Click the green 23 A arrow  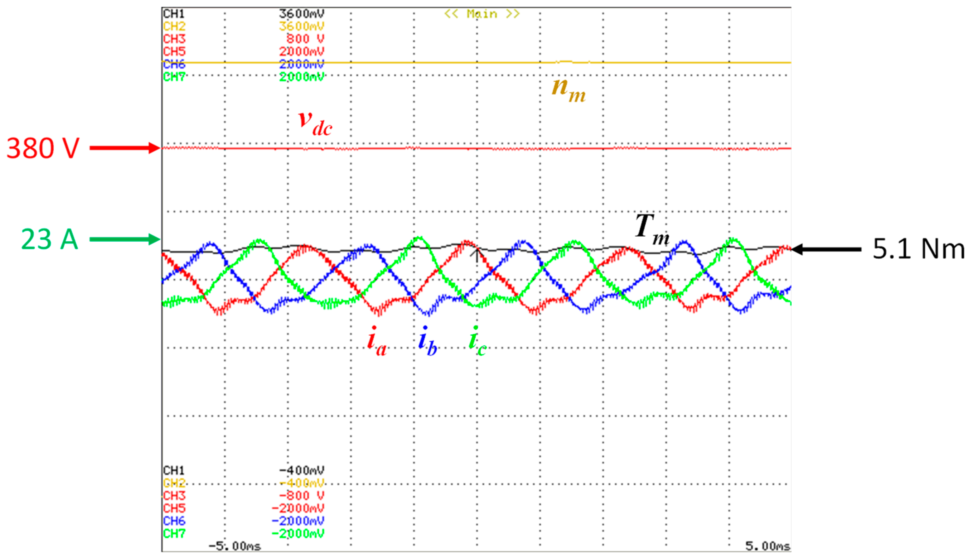[125, 239]
